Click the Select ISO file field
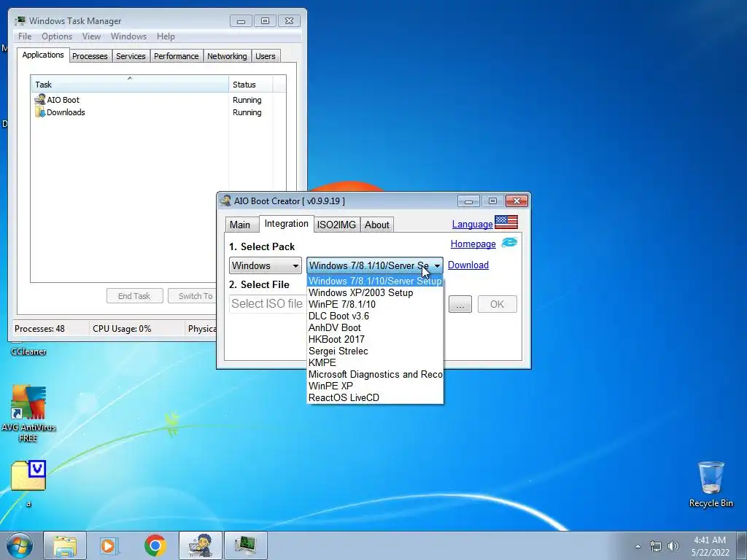Viewport: 747px width, 560px height. 268,304
